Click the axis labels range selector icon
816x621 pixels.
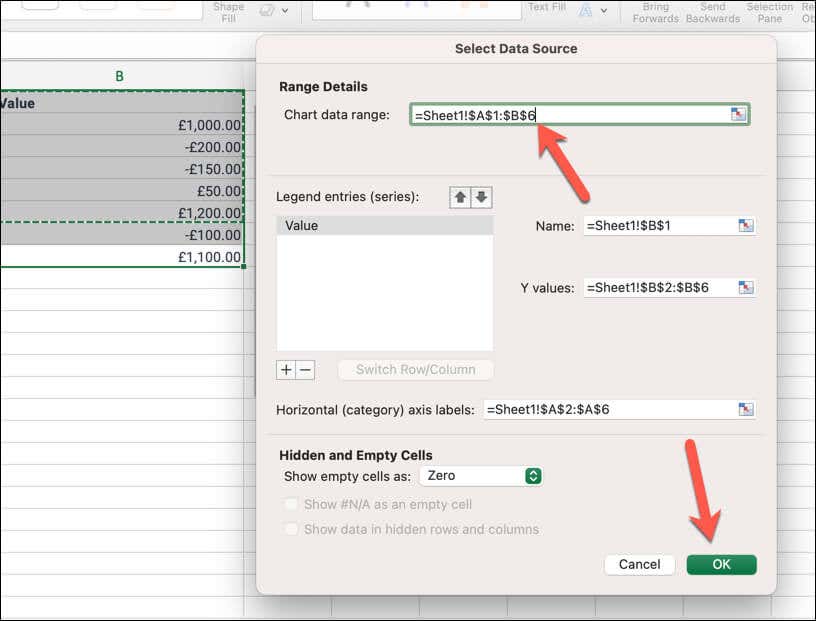tap(745, 409)
